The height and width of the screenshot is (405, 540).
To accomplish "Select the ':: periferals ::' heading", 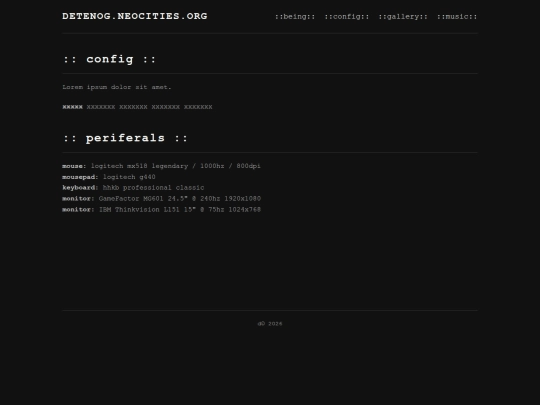I will [x=125, y=138].
